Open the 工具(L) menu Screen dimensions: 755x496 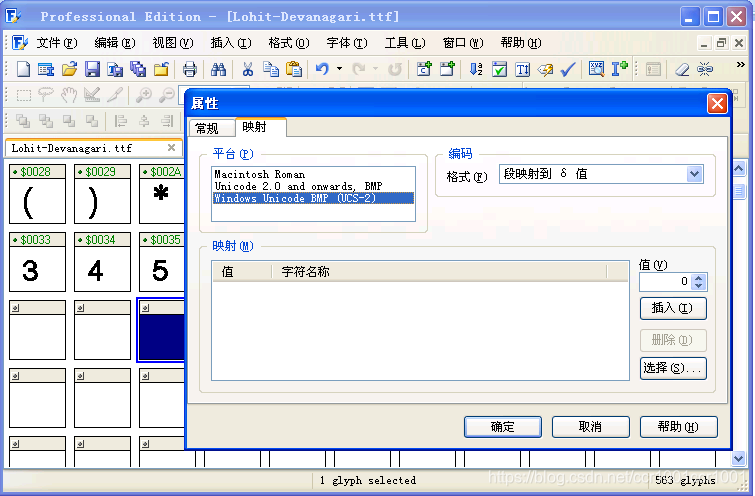(405, 43)
